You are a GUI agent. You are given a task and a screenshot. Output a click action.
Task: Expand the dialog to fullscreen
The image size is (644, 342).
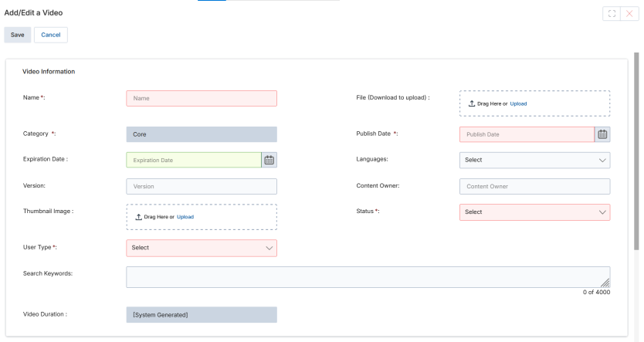[612, 14]
